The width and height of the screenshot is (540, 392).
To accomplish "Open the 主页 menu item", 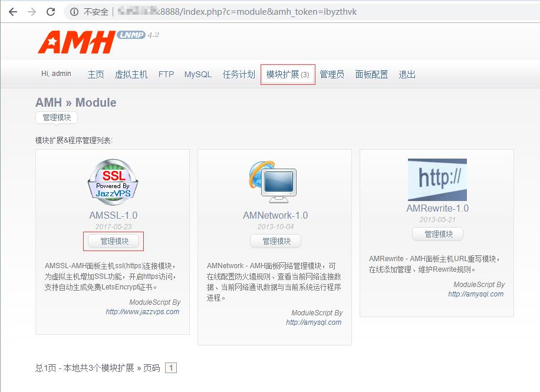I will (x=96, y=74).
